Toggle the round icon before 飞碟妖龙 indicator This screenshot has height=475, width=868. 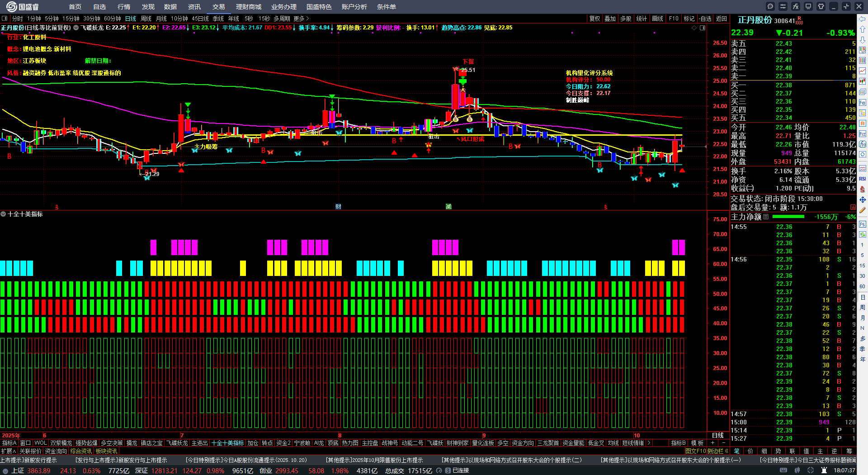[76, 28]
